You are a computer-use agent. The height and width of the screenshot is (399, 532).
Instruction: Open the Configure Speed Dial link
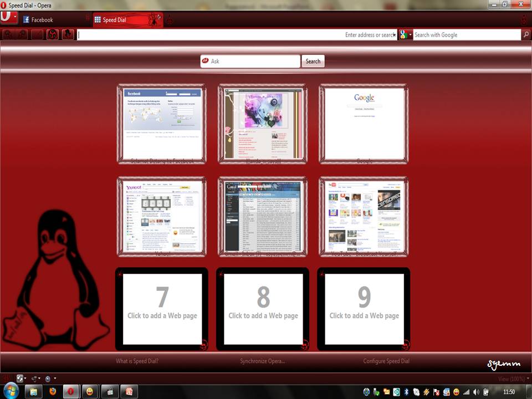coord(386,361)
